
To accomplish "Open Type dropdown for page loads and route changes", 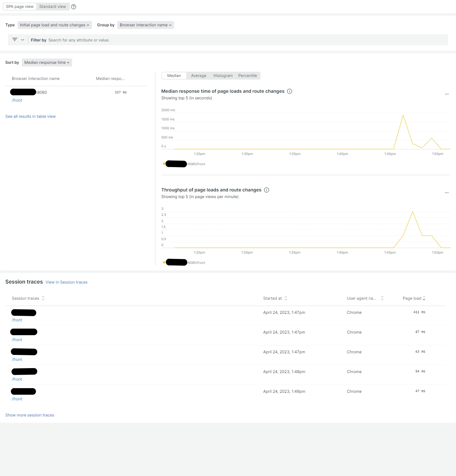I will click(55, 25).
